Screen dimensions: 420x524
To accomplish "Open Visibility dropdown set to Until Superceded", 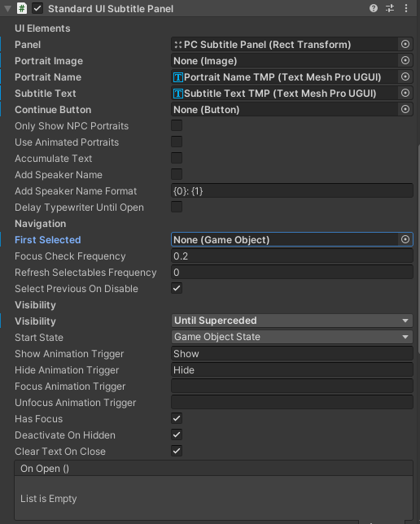I will pyautogui.click(x=292, y=321).
